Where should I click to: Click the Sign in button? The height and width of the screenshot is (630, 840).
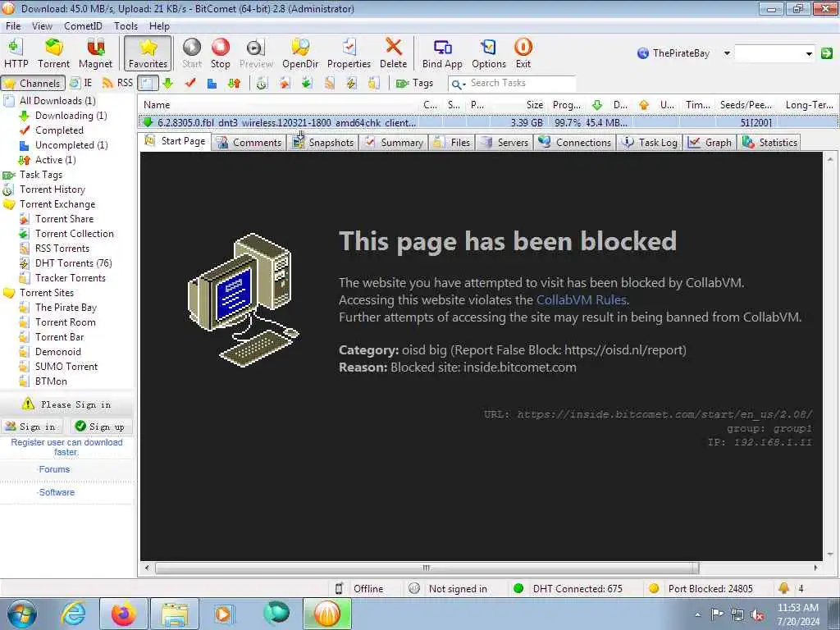pyautogui.click(x=31, y=427)
